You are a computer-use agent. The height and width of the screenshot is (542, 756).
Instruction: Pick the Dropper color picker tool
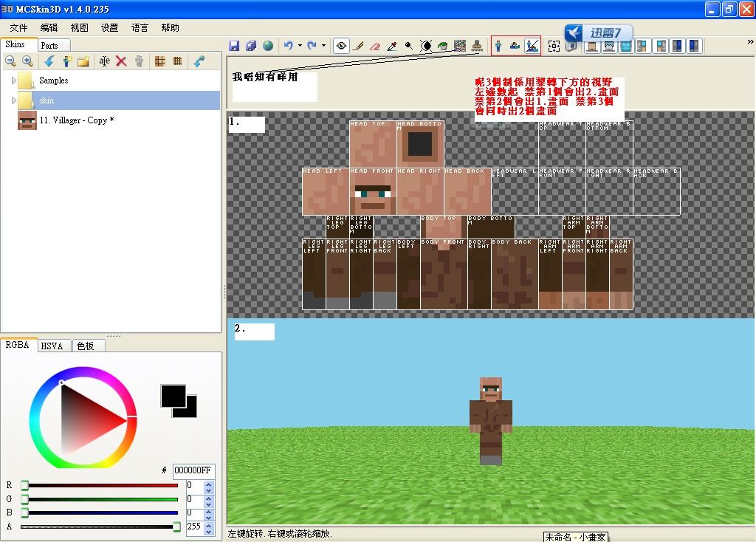[392, 46]
